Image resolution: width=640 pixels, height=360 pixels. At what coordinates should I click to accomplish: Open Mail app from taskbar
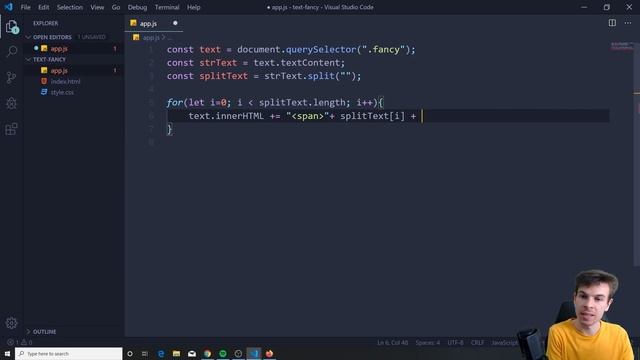[x=192, y=353]
